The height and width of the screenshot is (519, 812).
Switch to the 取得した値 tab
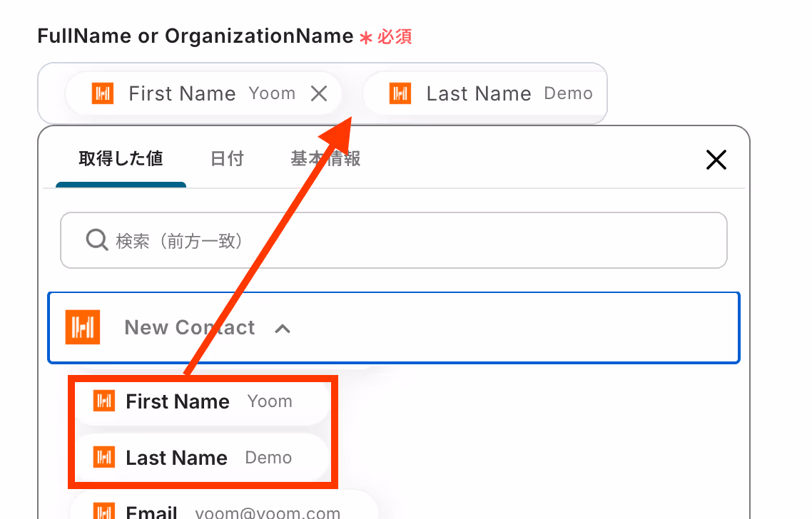point(121,158)
